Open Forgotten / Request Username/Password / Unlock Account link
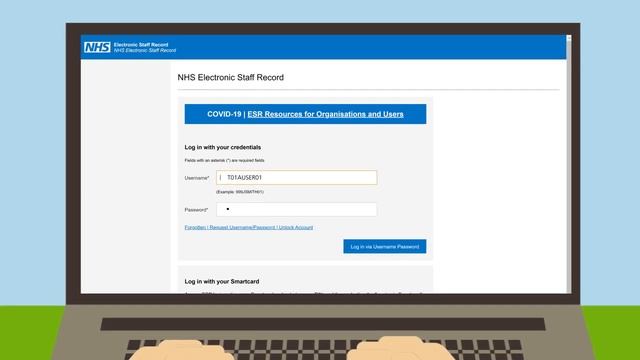Screen dimensions: 640x360 click(x=249, y=227)
